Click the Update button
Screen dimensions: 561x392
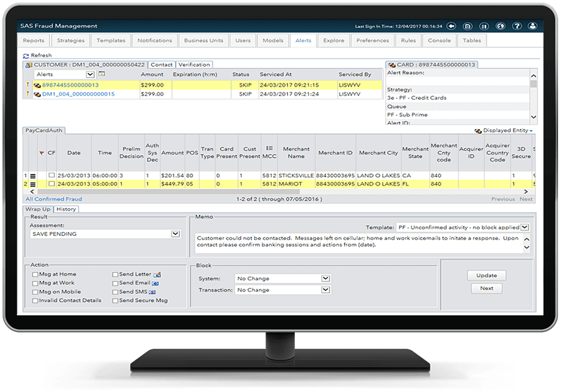point(487,275)
